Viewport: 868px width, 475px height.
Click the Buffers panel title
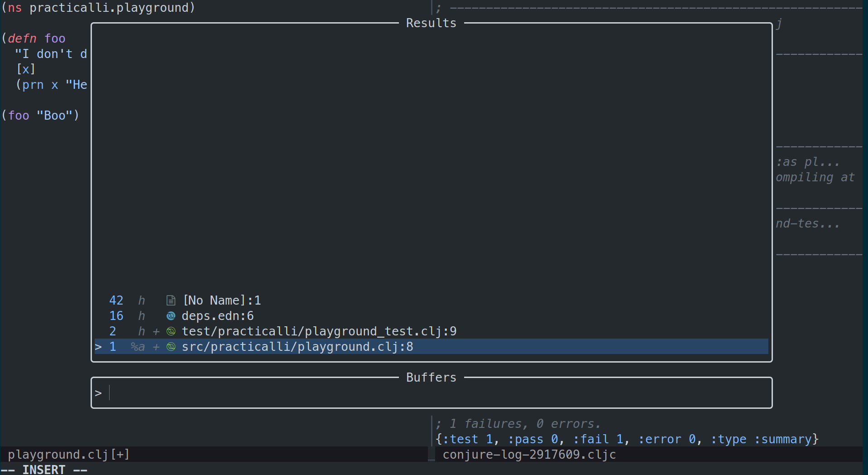point(431,378)
